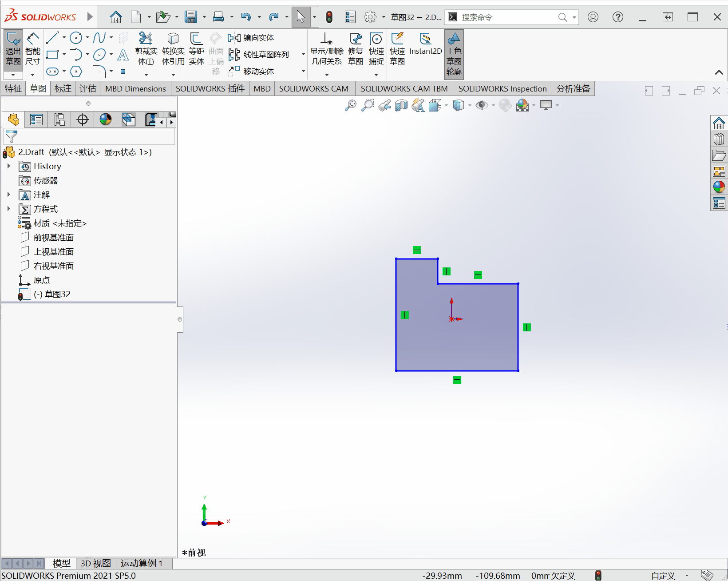The height and width of the screenshot is (581, 728).
Task: Expand the 方程式 tree node
Action: [8, 209]
